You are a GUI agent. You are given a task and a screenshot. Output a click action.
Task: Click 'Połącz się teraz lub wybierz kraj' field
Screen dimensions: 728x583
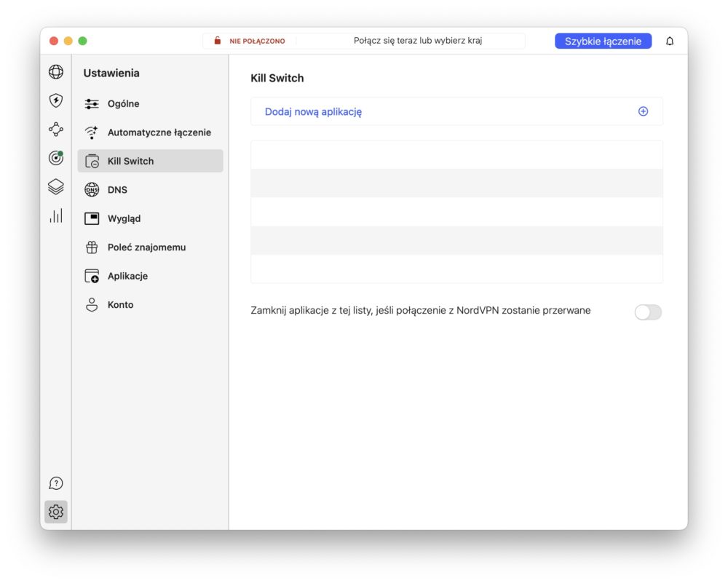point(418,41)
